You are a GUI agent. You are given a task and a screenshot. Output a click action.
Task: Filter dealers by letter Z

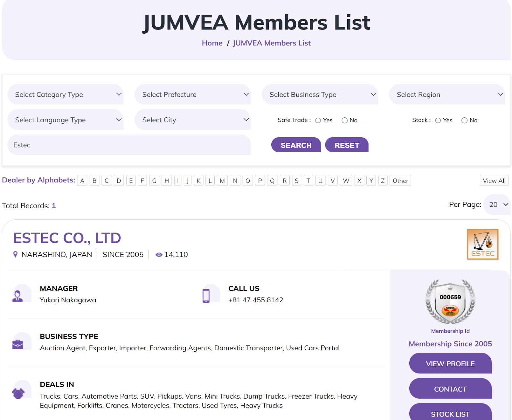pos(383,180)
